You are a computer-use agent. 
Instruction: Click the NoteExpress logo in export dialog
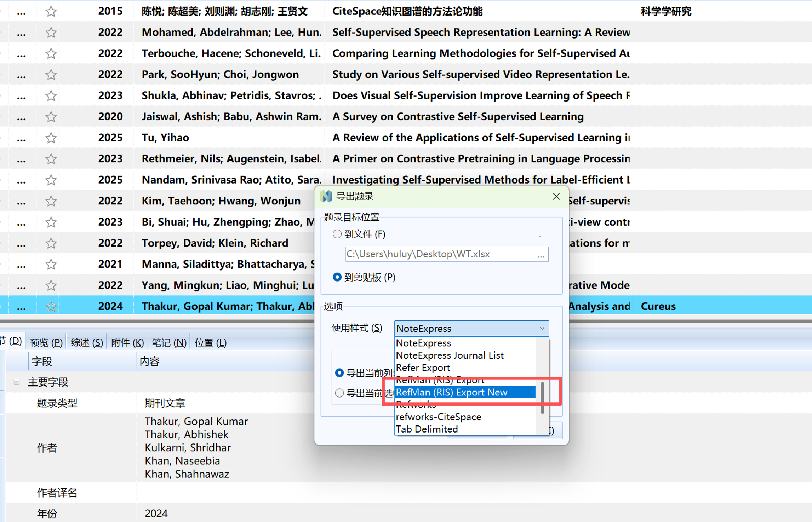[x=326, y=196]
